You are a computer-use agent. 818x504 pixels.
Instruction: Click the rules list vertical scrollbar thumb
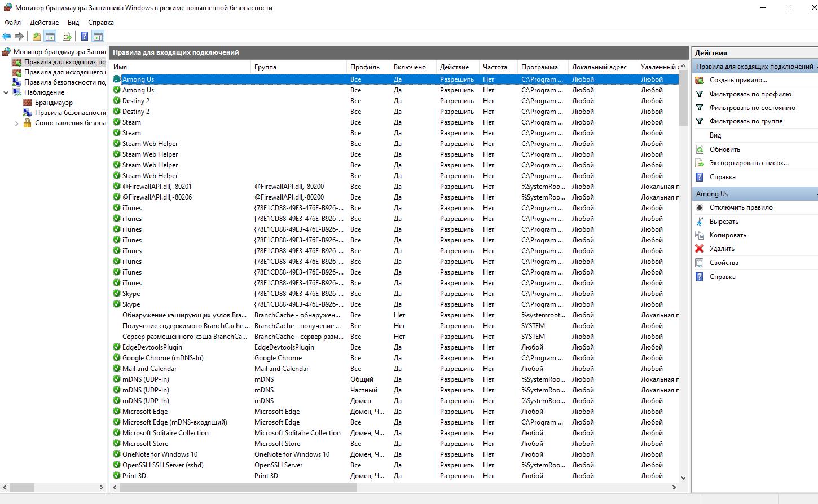coord(683,98)
